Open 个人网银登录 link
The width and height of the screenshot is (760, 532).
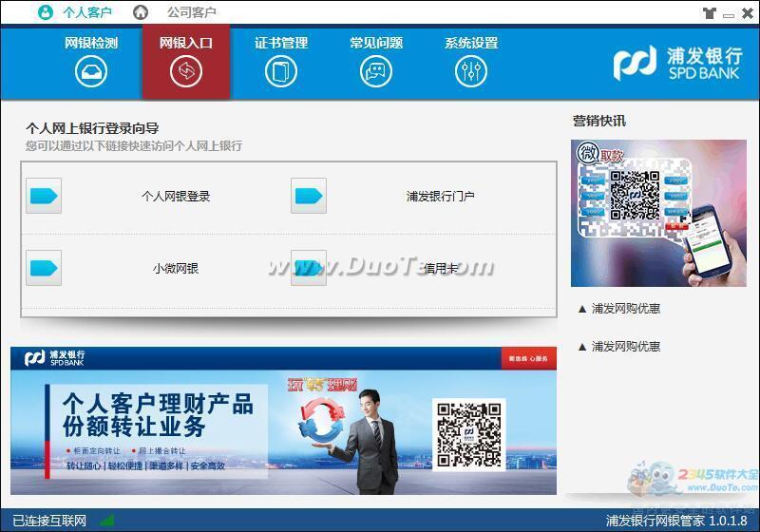pos(176,197)
